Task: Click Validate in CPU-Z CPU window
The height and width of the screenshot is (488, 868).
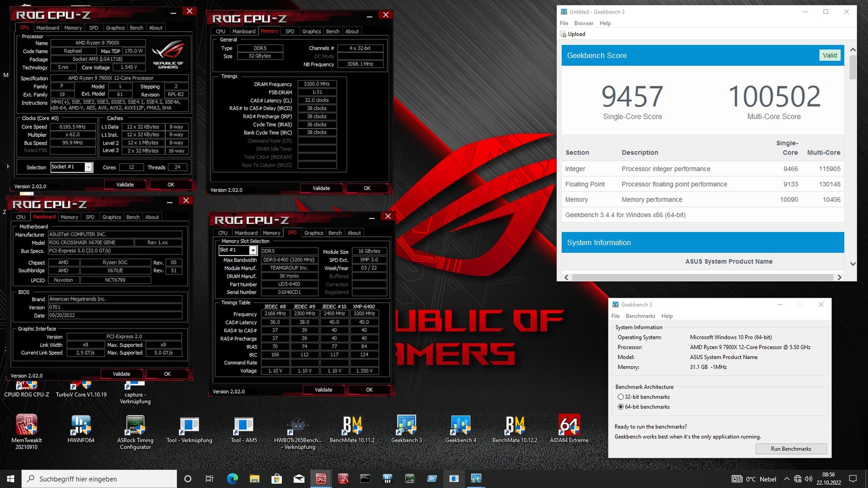Action: [x=125, y=184]
